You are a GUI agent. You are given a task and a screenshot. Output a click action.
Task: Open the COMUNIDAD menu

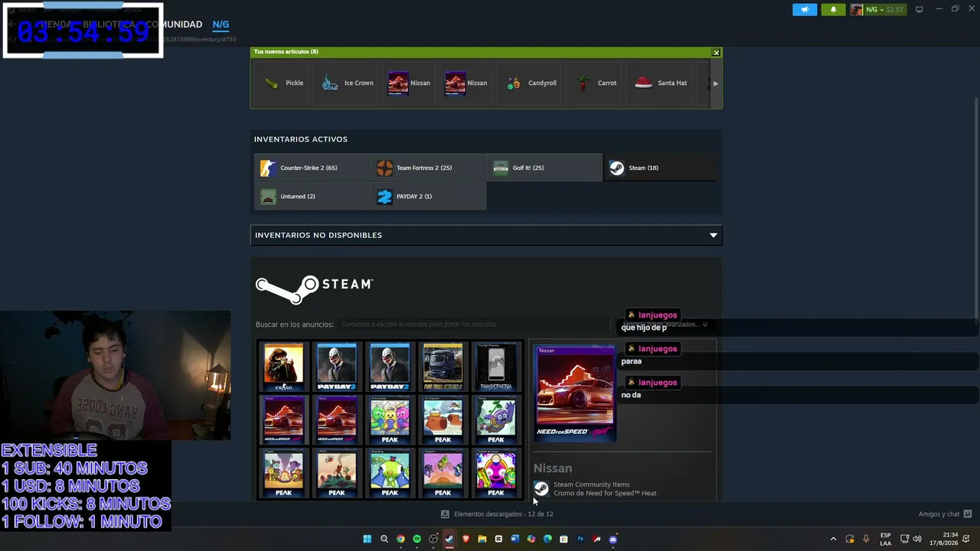click(x=174, y=24)
